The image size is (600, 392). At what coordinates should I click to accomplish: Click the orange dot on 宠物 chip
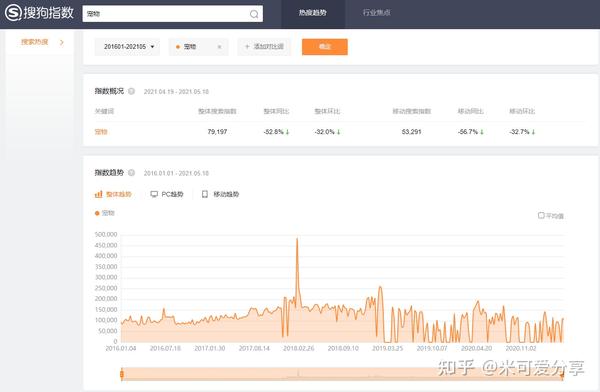[x=178, y=47]
